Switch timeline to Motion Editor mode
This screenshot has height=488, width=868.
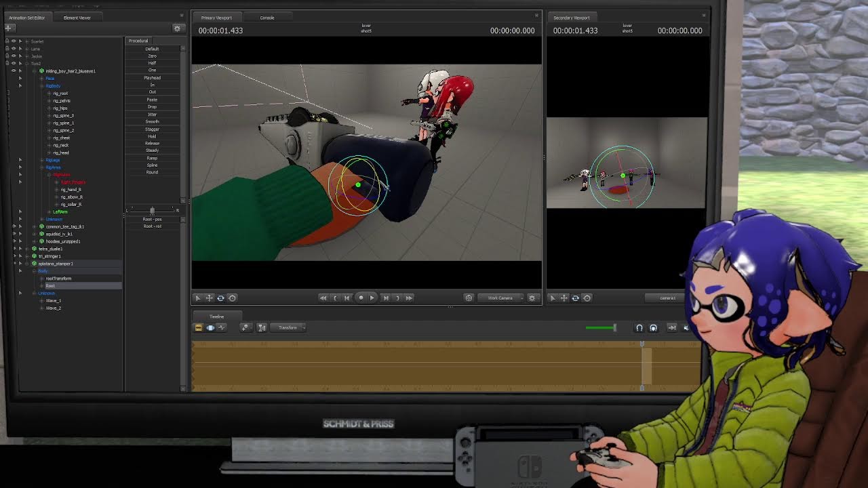point(210,327)
